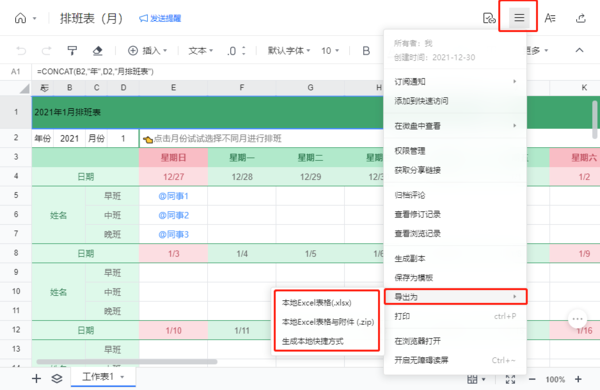Open the dropdown arrow beside home icon

[34, 18]
